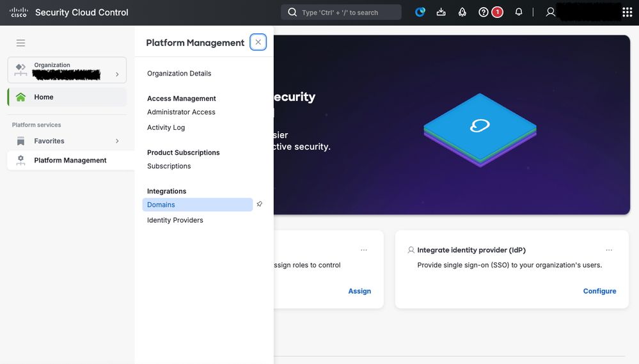This screenshot has width=639, height=364.
Task: Click the Platform Management gear icon
Action: tap(20, 160)
